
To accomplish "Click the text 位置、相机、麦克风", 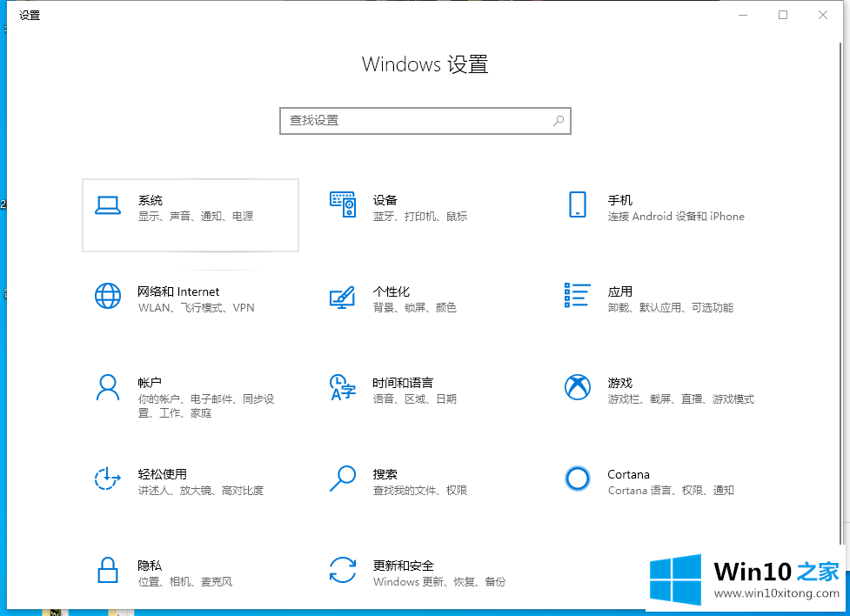I will pyautogui.click(x=185, y=582).
